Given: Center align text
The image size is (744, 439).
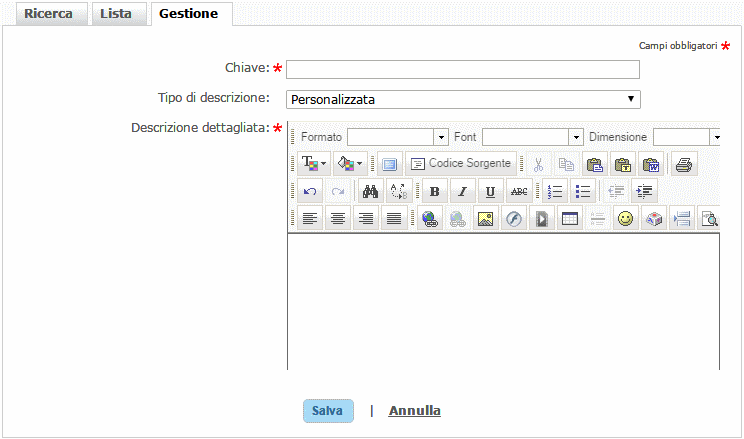Looking at the screenshot, I should coord(338,218).
